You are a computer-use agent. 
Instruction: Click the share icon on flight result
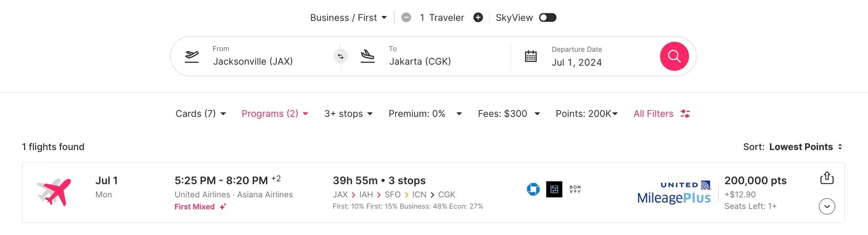827,178
